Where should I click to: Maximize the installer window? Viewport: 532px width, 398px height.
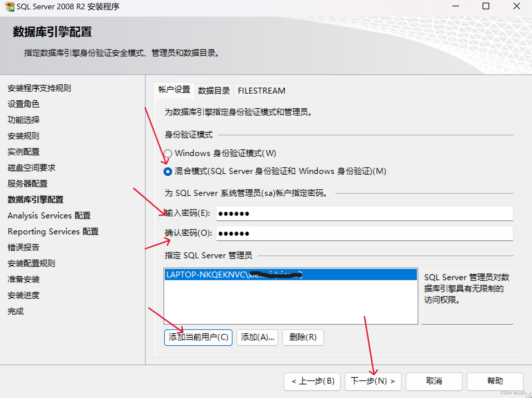pyautogui.click(x=486, y=6)
